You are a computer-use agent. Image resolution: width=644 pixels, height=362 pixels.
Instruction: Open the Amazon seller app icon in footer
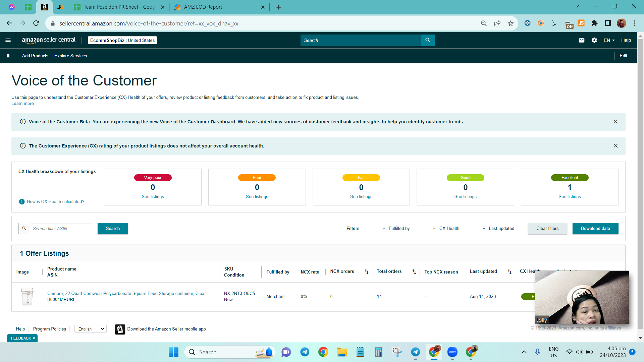click(120, 329)
